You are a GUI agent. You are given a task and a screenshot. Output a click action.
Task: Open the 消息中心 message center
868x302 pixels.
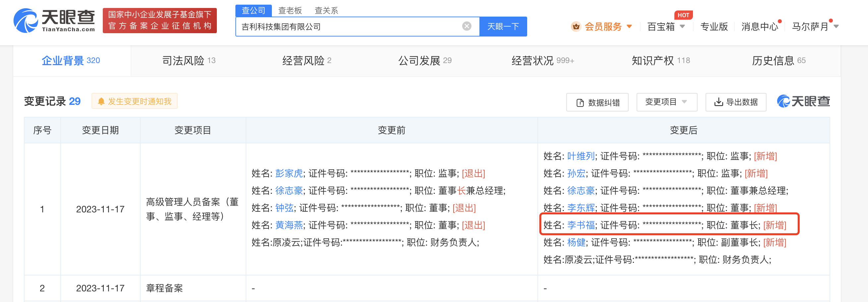760,26
